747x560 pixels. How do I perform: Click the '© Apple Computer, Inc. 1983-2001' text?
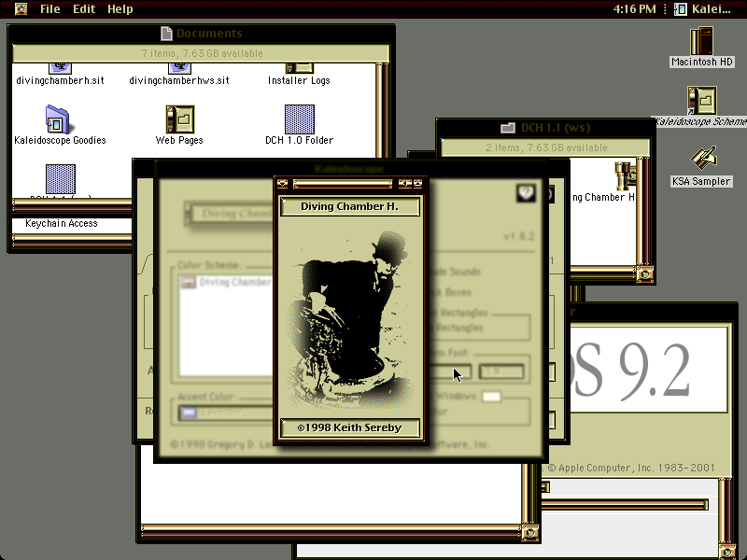pos(631,469)
